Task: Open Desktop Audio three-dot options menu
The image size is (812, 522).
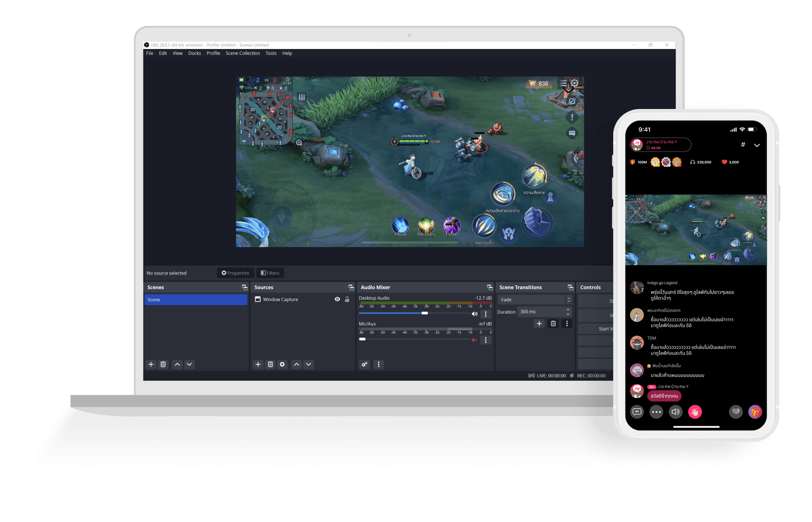Action: click(x=486, y=314)
